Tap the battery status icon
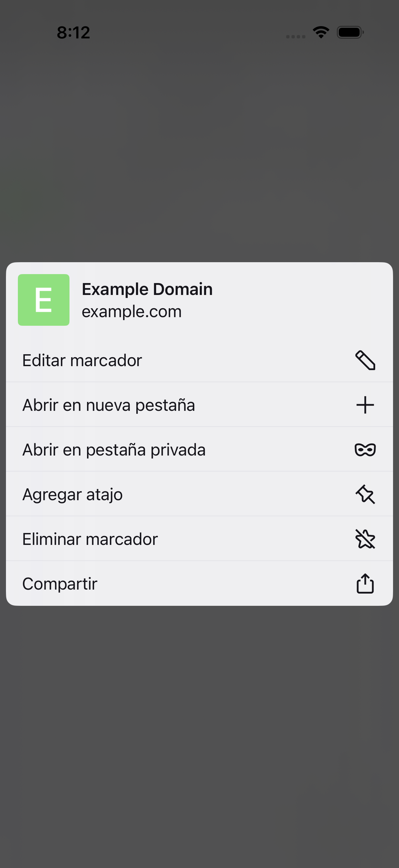The height and width of the screenshot is (868, 399). [x=350, y=32]
